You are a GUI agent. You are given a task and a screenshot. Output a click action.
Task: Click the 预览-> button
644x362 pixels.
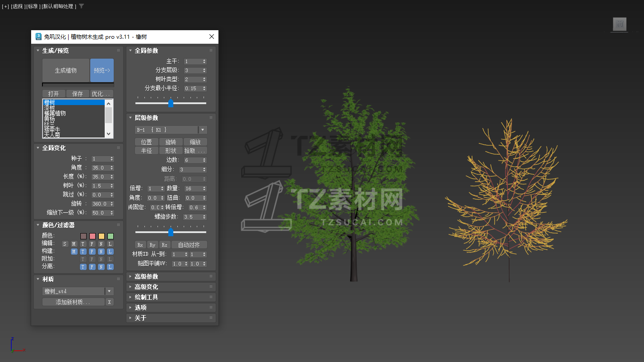point(102,70)
